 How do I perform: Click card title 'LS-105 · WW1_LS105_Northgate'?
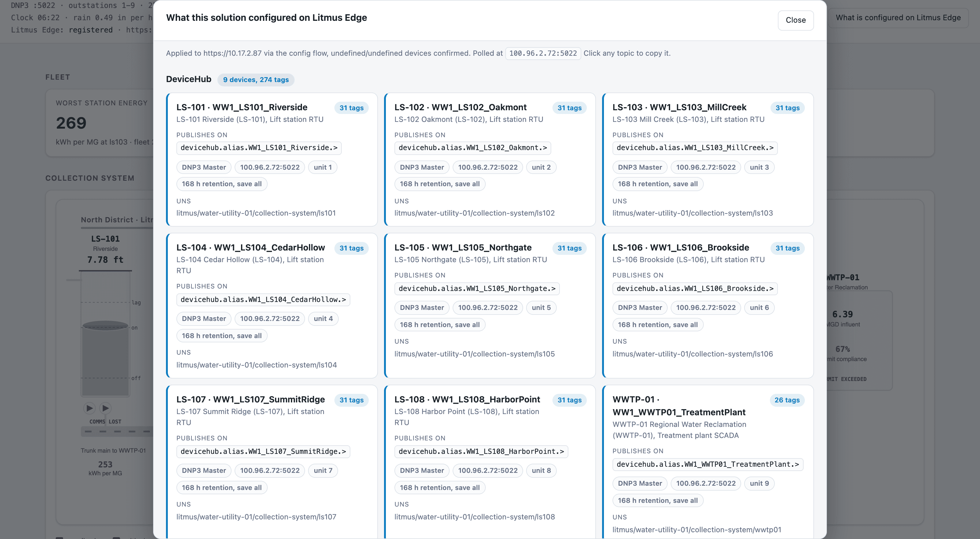(x=463, y=248)
